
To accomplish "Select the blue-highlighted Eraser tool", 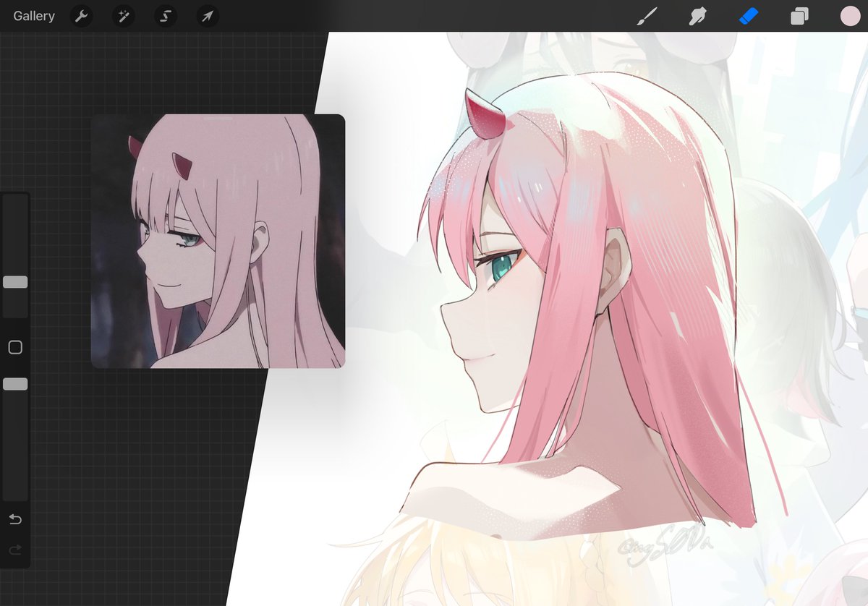I will [749, 16].
